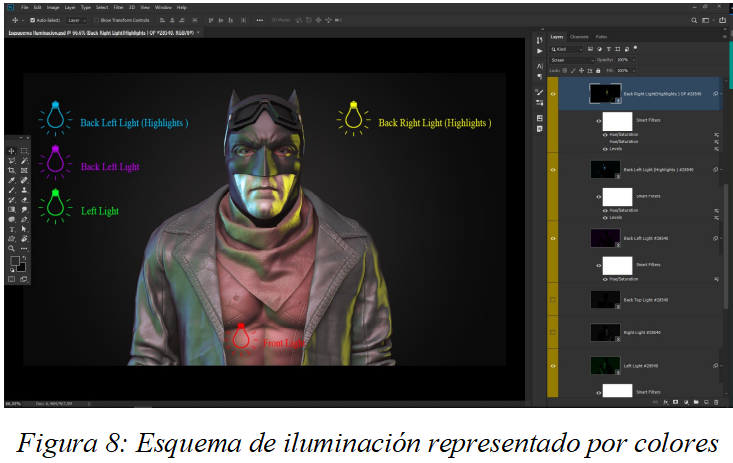Select the Gradient tool
This screenshot has width=733, height=463.
click(x=11, y=209)
